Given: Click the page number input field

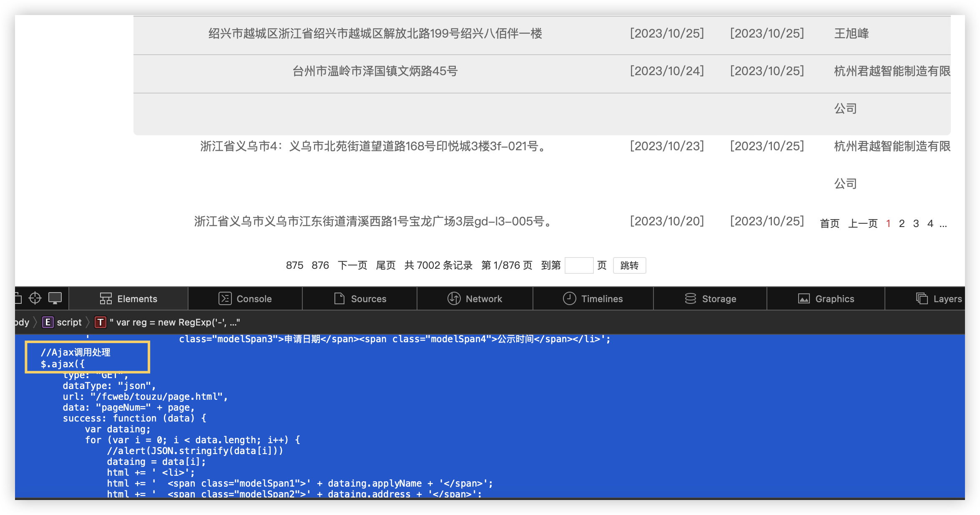Looking at the screenshot, I should [x=579, y=265].
